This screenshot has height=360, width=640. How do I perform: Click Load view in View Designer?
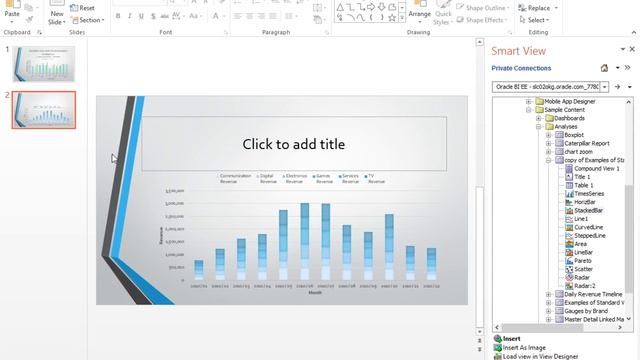pyautogui.click(x=540, y=356)
